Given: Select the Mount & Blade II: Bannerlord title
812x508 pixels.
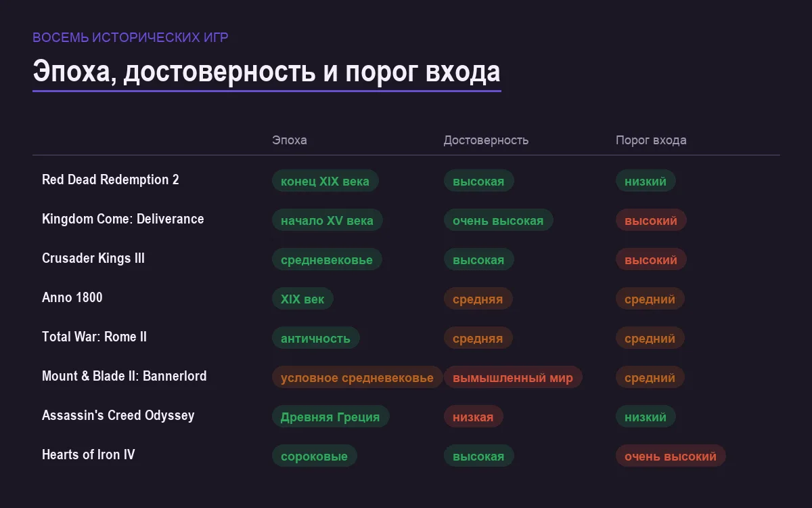Looking at the screenshot, I should [x=125, y=376].
